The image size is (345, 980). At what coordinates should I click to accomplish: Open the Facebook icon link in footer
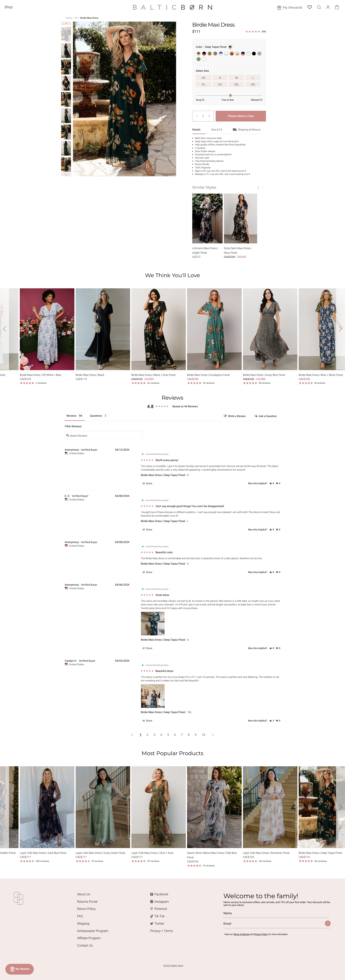pyautogui.click(x=151, y=894)
